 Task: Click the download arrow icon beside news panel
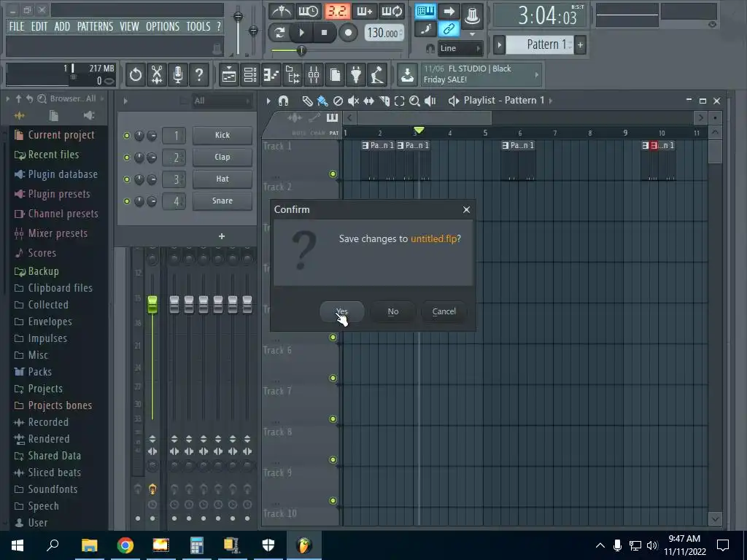[x=407, y=75]
